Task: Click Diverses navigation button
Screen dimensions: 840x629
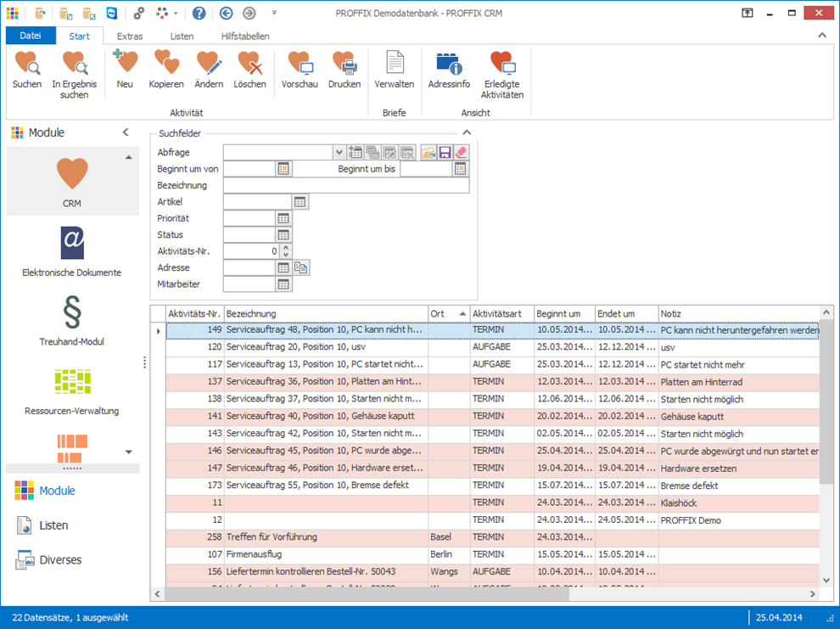Action: pos(48,560)
